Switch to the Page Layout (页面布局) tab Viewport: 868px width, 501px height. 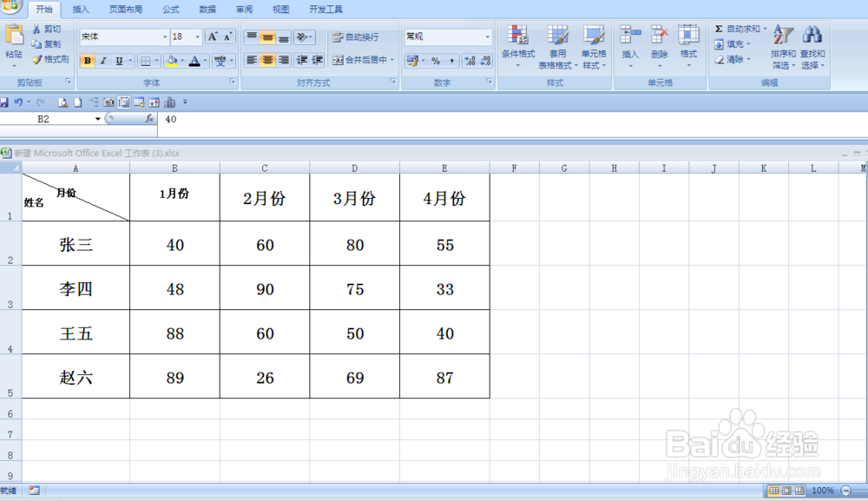(126, 10)
